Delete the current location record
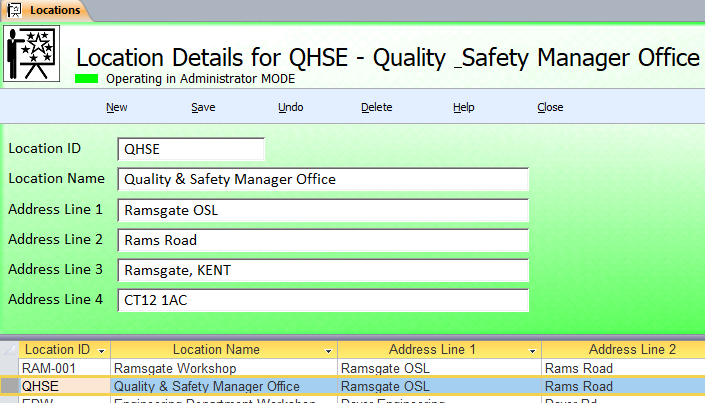This screenshot has height=403, width=705. (x=377, y=107)
